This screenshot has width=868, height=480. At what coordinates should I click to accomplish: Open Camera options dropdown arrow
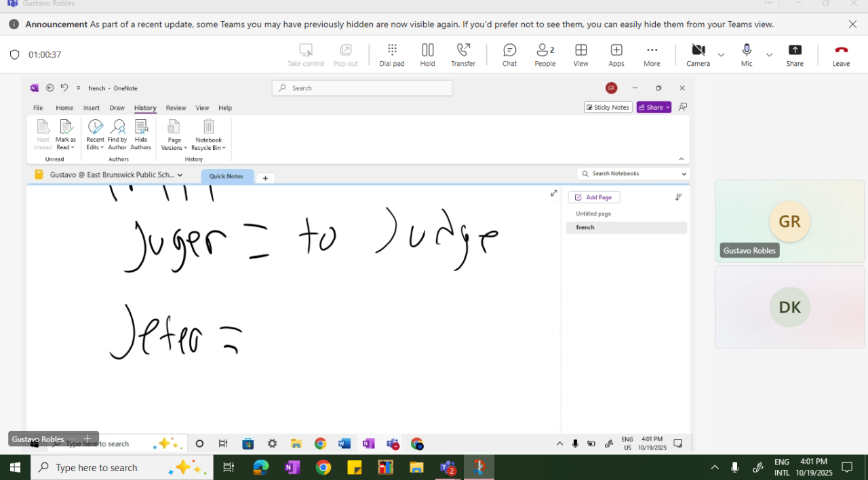tap(721, 55)
